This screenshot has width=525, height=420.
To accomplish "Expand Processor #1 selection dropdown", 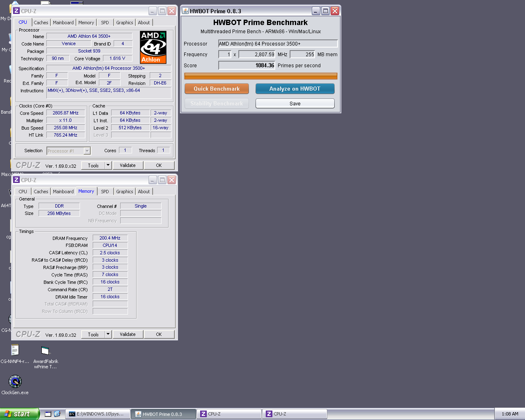I will pos(87,151).
